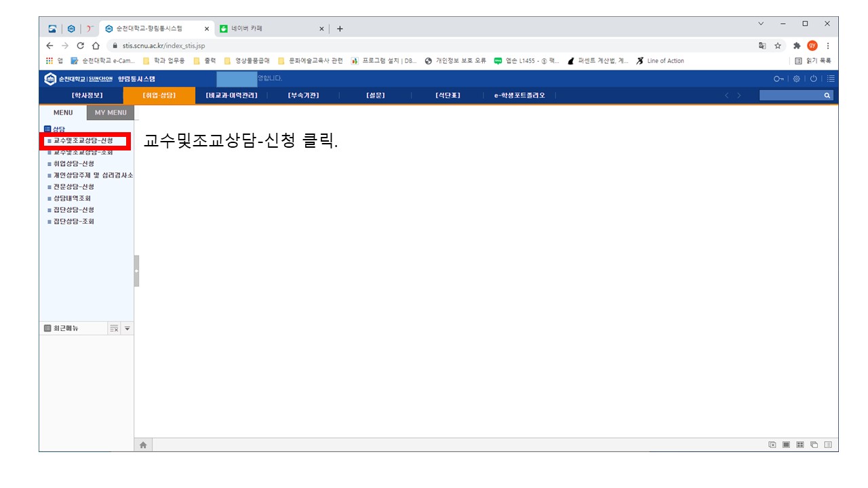Open the second pinned hexagon tab
The height and width of the screenshot is (488, 868).
point(71,28)
